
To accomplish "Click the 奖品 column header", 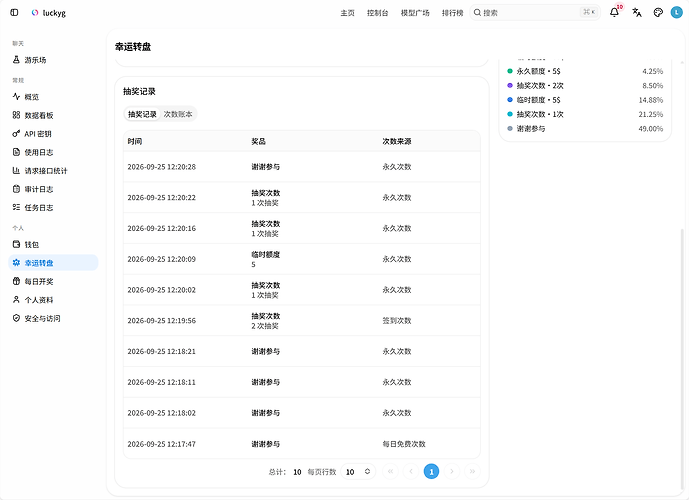I will click(x=258, y=141).
